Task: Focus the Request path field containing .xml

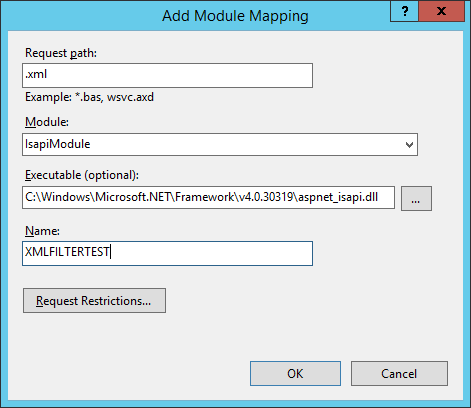Action: tap(167, 76)
